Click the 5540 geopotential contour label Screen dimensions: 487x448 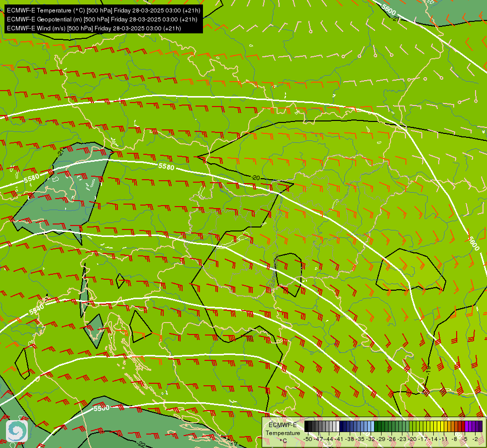click(x=37, y=309)
